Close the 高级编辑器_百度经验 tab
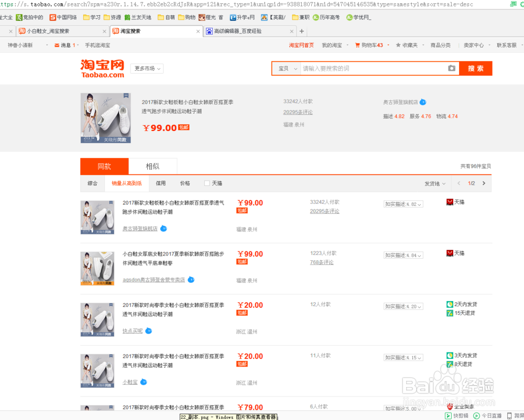Image resolution: width=524 pixels, height=420 pixels. tap(292, 31)
